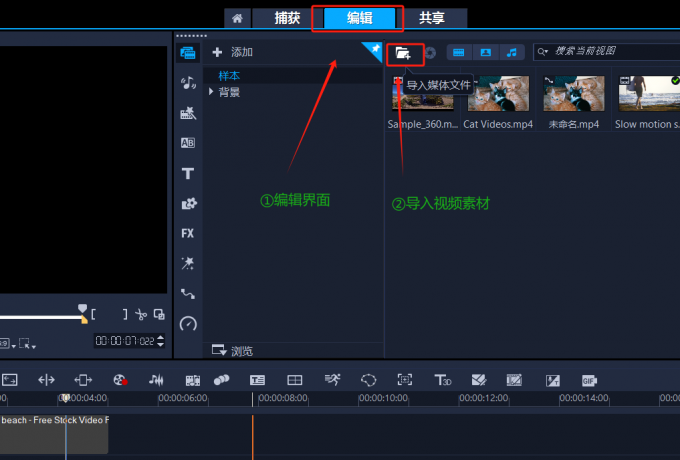This screenshot has height=460, width=680.
Task: Switch to the 捕获 tab
Action: (287, 18)
